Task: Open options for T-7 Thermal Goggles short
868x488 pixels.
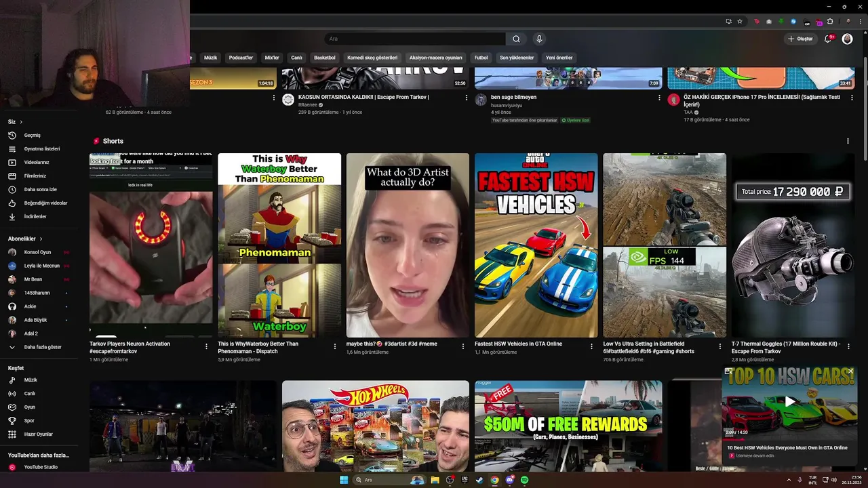Action: point(848,346)
